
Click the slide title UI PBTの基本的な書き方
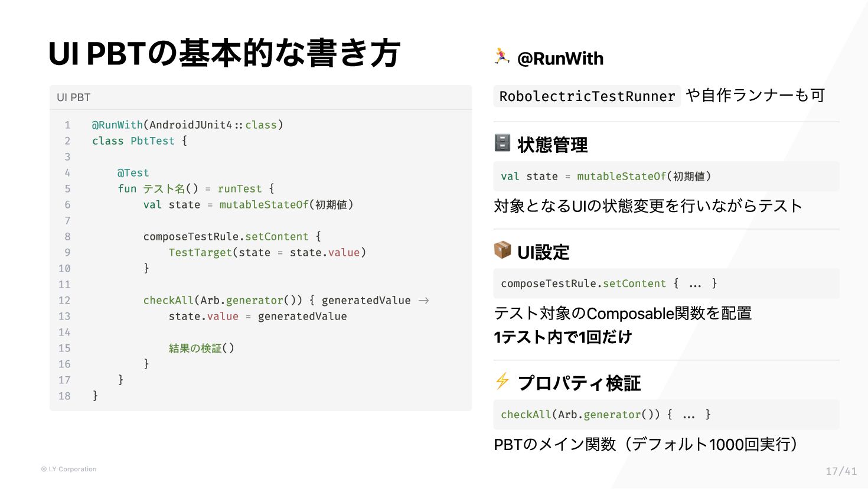(x=224, y=53)
